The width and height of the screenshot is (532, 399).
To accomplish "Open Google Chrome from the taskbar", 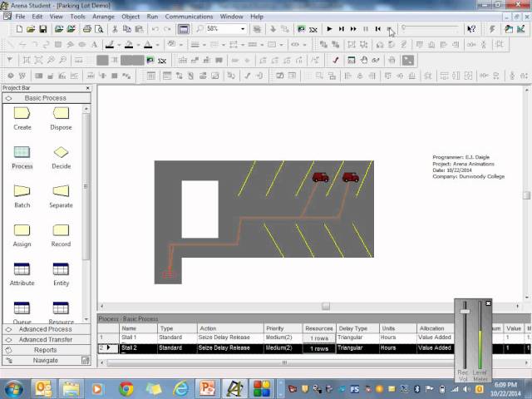I will pyautogui.click(x=126, y=389).
